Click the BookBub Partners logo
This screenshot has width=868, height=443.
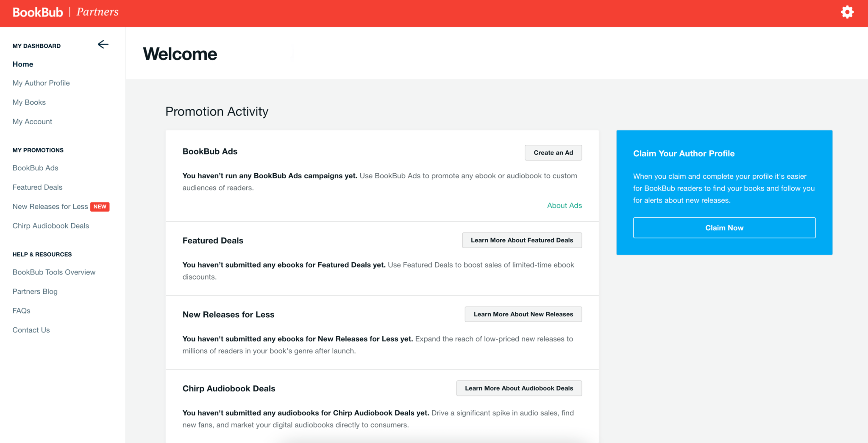pos(65,12)
